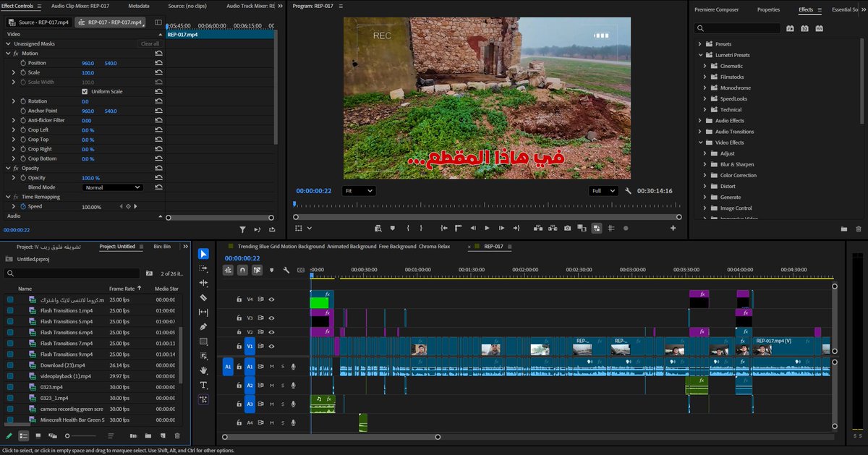The height and width of the screenshot is (455, 868).
Task: Expand the Audio Transitions folder
Action: tap(700, 132)
